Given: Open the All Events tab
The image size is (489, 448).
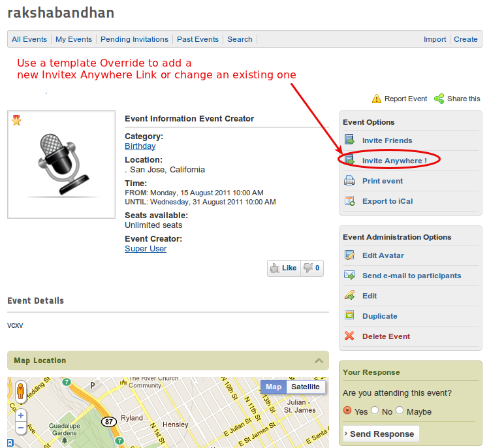Looking at the screenshot, I should click(29, 39).
